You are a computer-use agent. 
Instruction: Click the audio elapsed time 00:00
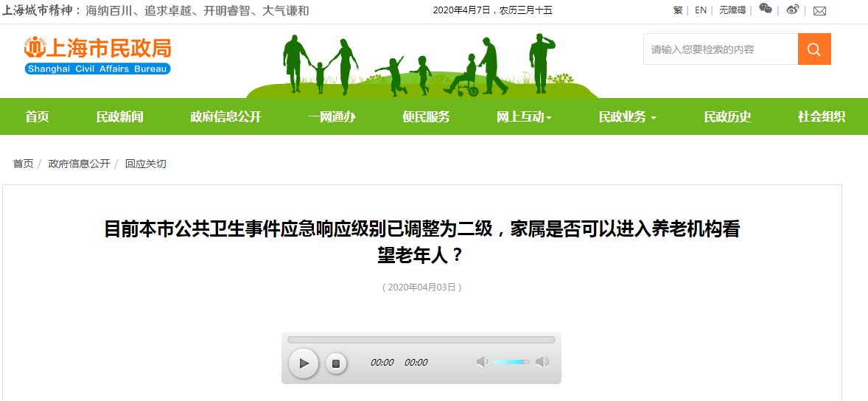[x=382, y=362]
